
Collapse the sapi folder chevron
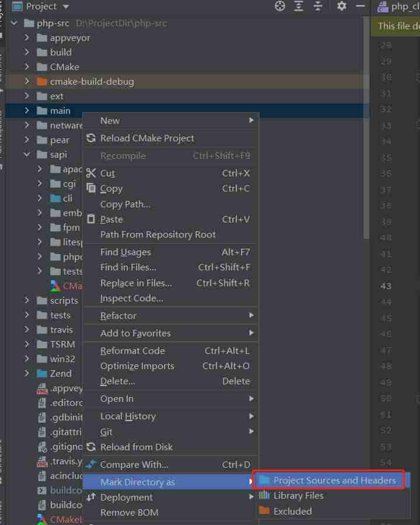[27, 154]
